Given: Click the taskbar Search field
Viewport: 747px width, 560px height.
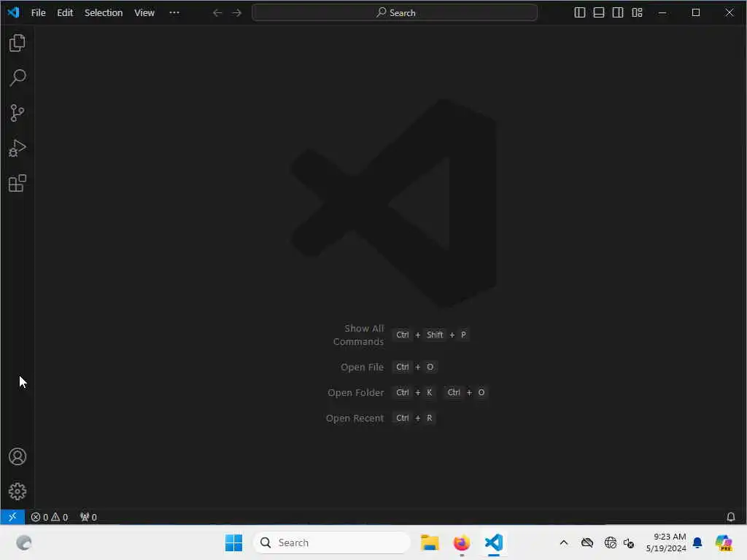Looking at the screenshot, I should click(x=332, y=542).
